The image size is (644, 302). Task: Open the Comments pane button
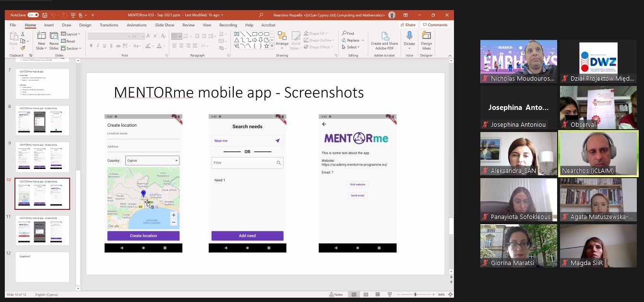435,25
